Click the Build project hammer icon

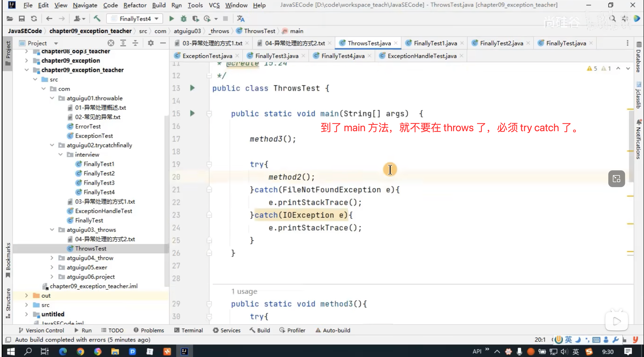click(97, 19)
